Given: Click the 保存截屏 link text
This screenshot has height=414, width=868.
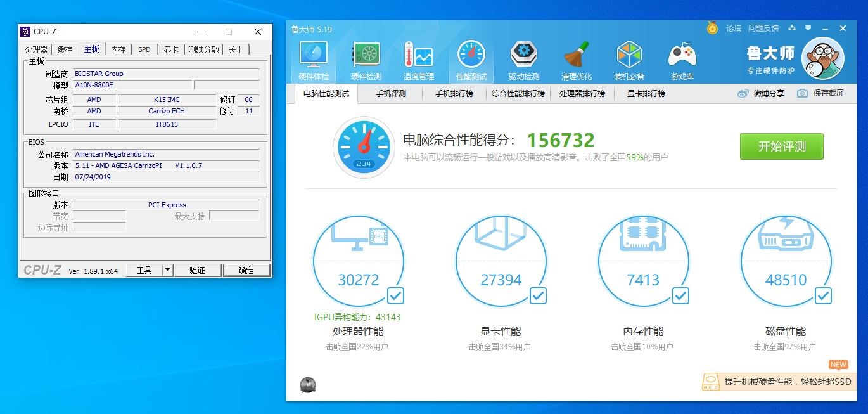Looking at the screenshot, I should [829, 94].
